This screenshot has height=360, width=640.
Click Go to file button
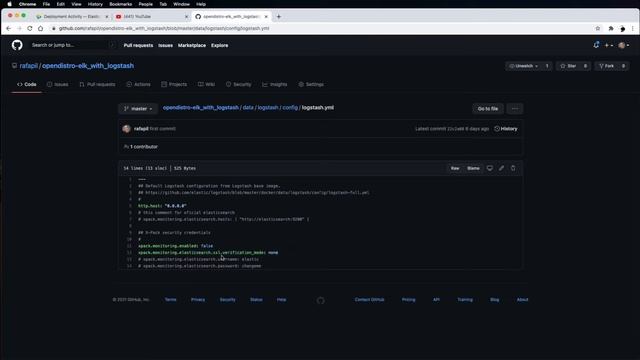pyautogui.click(x=488, y=109)
